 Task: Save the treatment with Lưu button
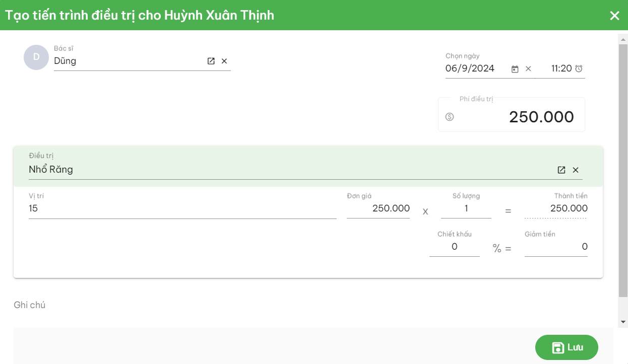(x=567, y=347)
